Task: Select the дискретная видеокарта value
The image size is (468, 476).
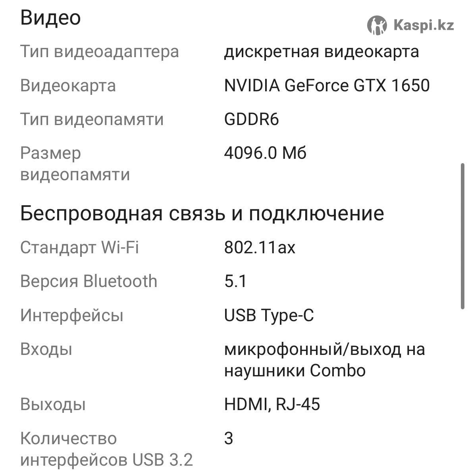Action: [x=321, y=52]
